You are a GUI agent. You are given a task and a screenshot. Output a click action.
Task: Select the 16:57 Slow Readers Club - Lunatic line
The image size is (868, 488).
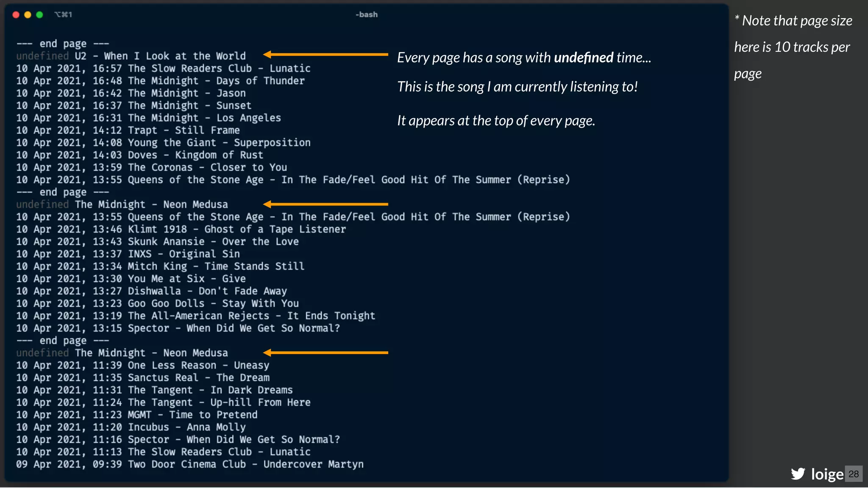click(163, 68)
